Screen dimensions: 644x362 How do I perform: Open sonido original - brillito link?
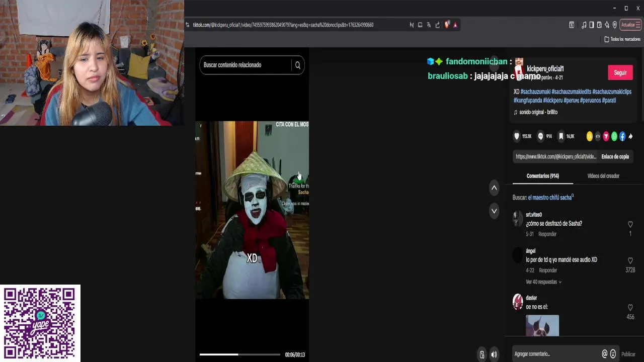pos(538,112)
